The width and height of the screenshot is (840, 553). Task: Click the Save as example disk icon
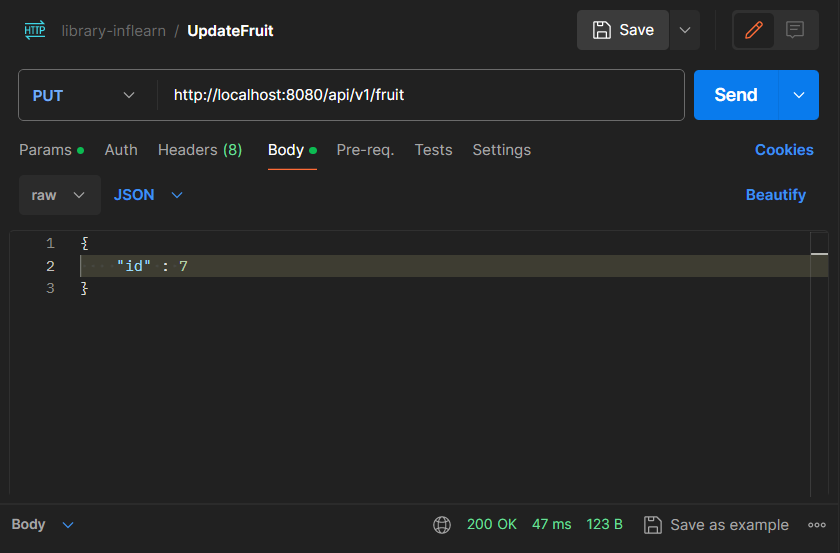click(652, 525)
